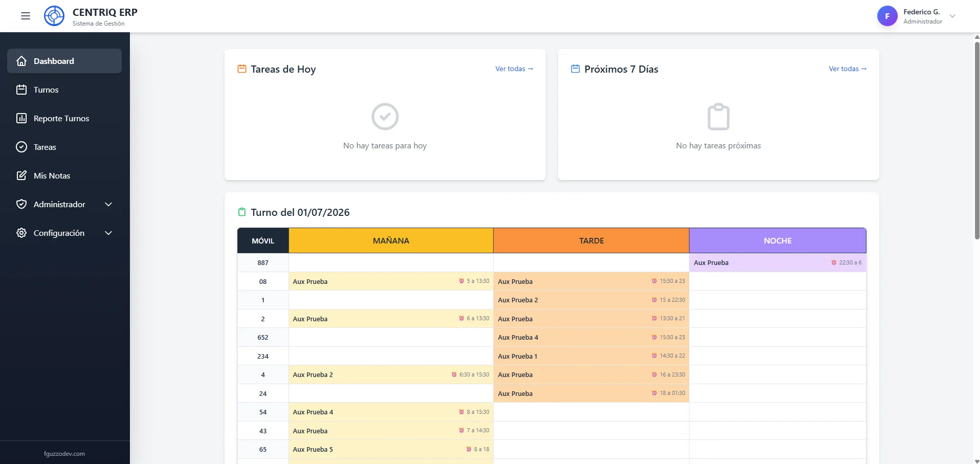This screenshot has width=980, height=464.
Task: Click the Turnos calendar icon in sidebar
Action: (x=21, y=90)
